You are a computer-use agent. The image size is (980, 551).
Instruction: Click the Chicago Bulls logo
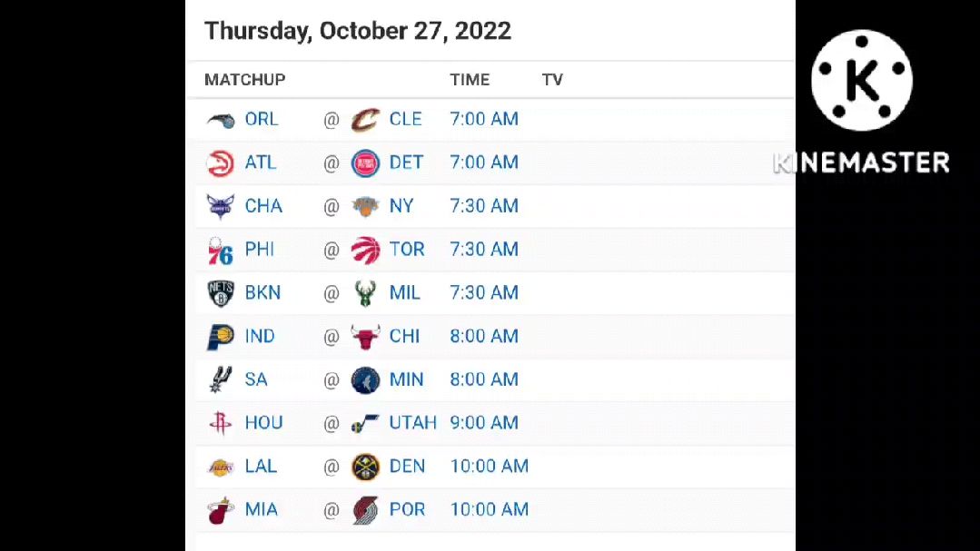pyautogui.click(x=365, y=337)
